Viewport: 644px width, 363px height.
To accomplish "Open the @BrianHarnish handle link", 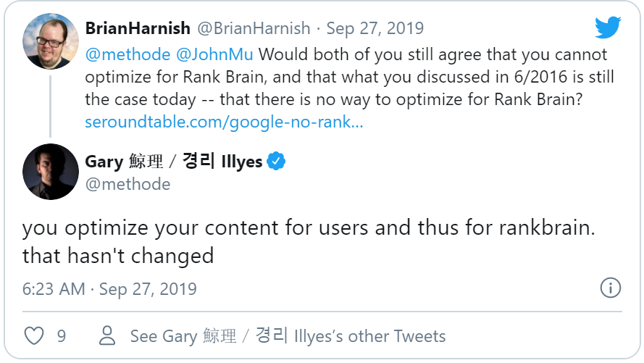I will pos(253,29).
